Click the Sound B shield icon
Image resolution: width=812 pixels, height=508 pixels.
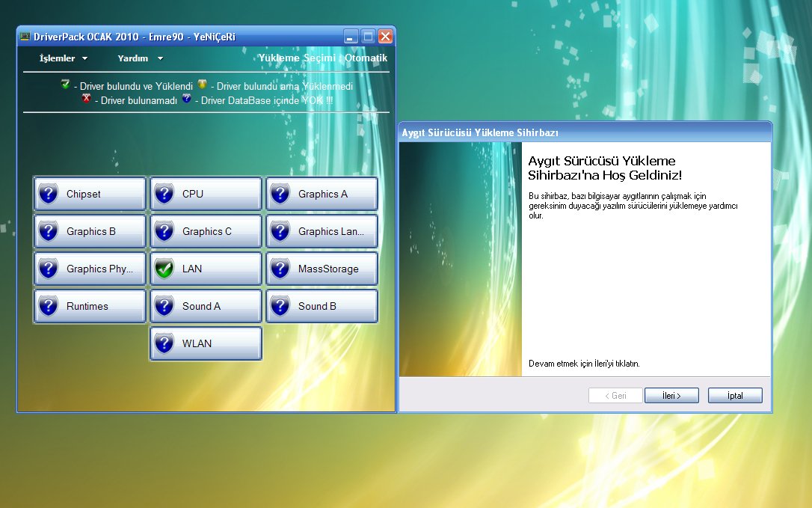click(280, 306)
